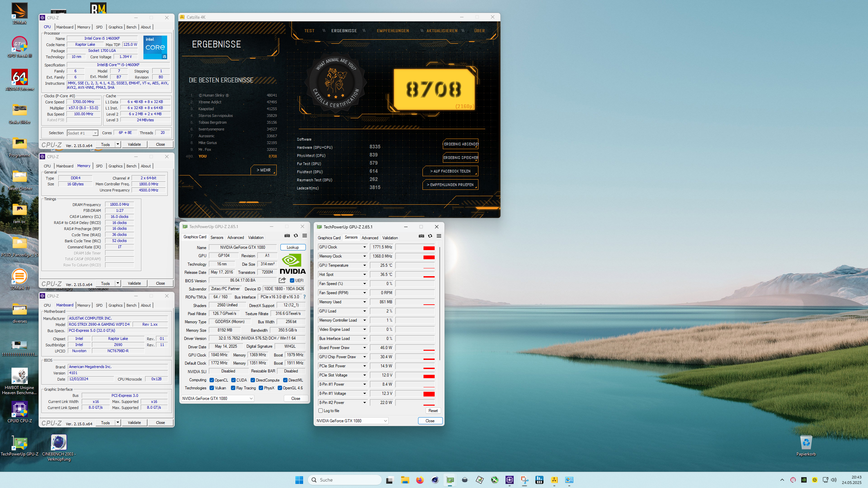Click AUF FACEBOOK TEILEN button
868x488 pixels.
point(450,171)
